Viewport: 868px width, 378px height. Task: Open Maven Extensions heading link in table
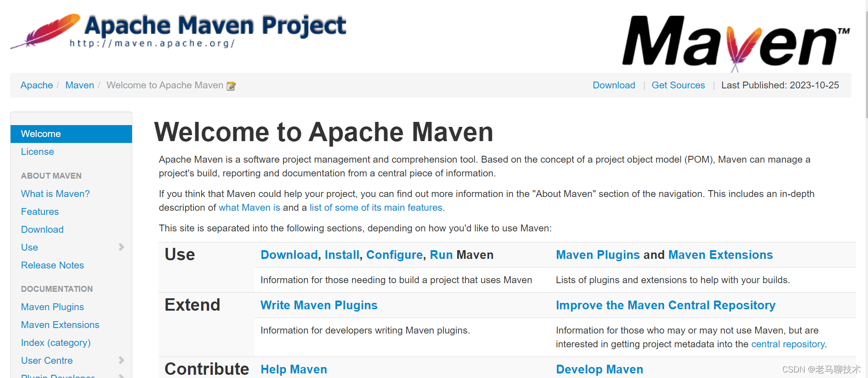721,255
